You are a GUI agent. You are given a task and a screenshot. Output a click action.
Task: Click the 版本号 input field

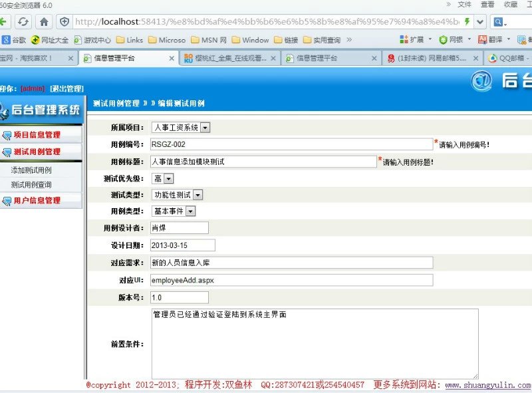(180, 298)
